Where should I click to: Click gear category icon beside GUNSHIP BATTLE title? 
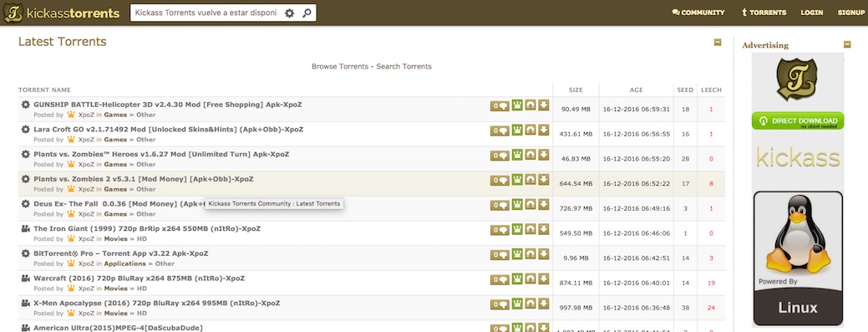pos(25,105)
